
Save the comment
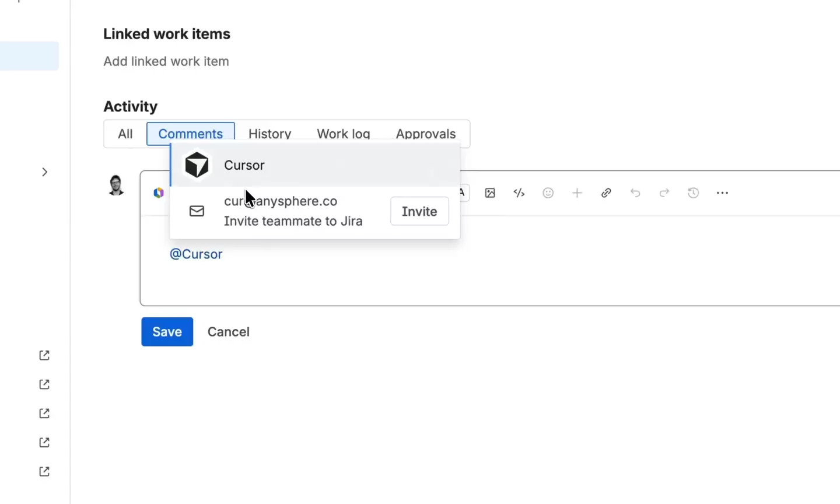pyautogui.click(x=167, y=331)
